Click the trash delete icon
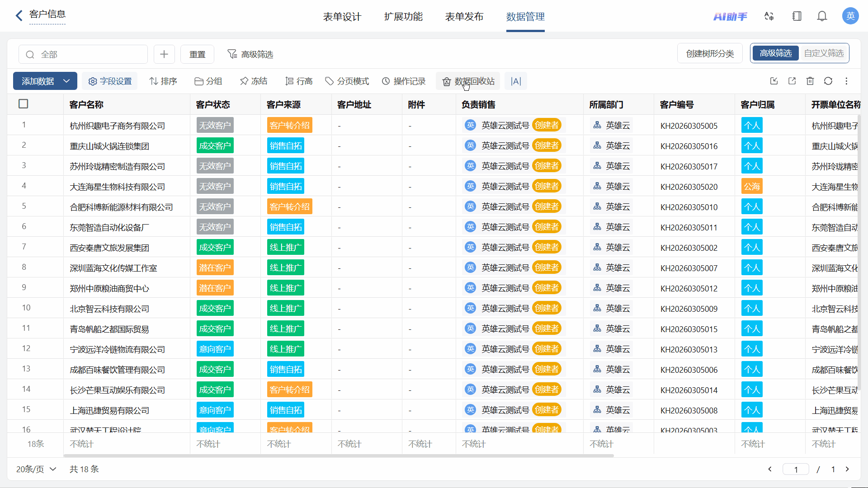 [x=810, y=81]
